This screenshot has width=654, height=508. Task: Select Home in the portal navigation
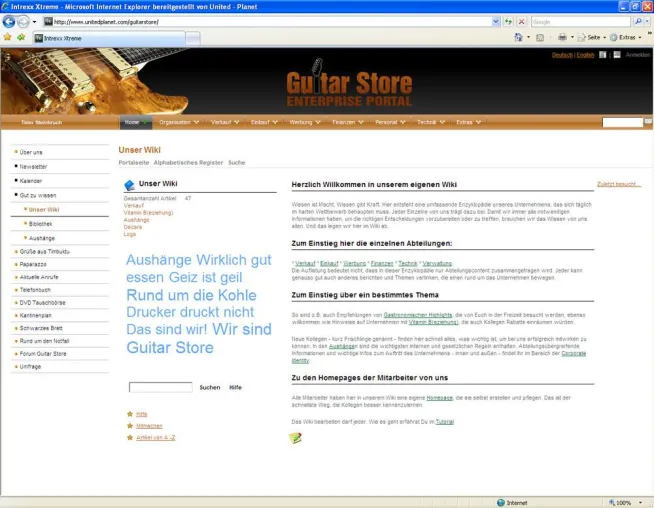[136, 122]
